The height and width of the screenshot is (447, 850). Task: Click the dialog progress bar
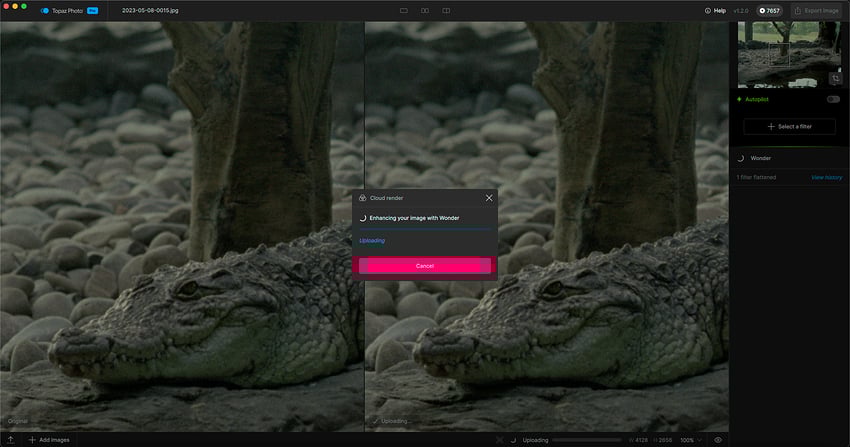click(424, 230)
